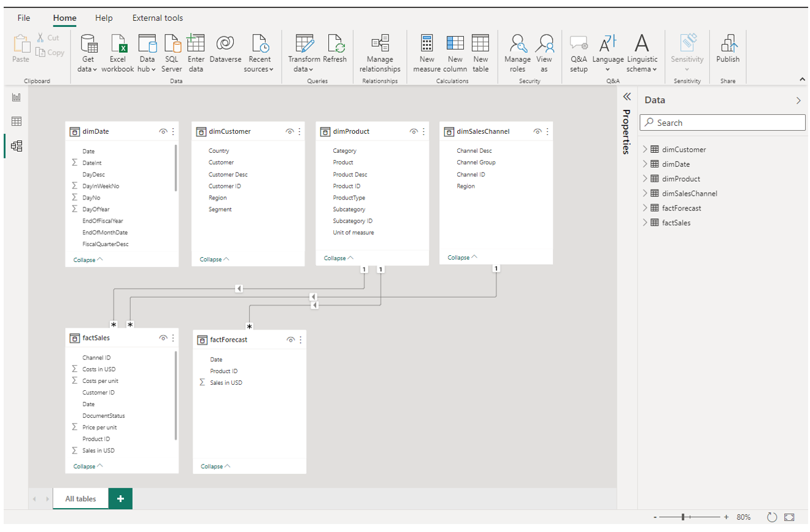Create a New table
This screenshot has height=532, width=810.
click(x=480, y=53)
